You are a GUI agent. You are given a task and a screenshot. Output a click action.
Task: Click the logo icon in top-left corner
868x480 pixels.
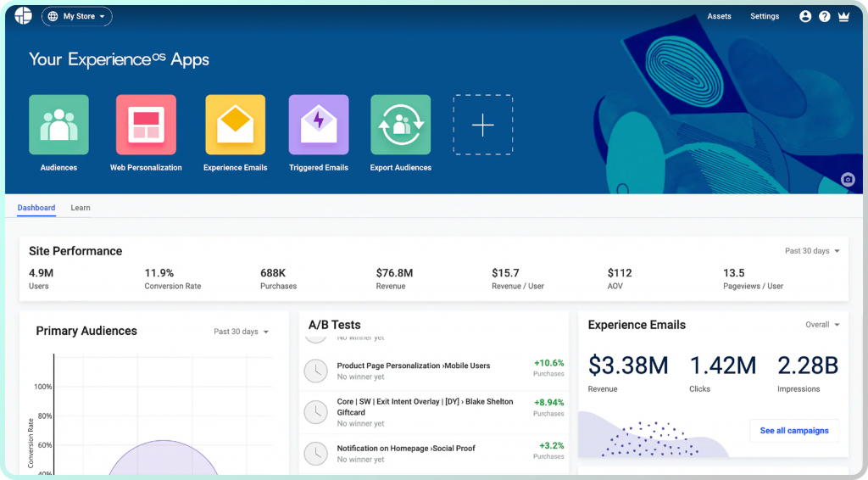click(23, 16)
